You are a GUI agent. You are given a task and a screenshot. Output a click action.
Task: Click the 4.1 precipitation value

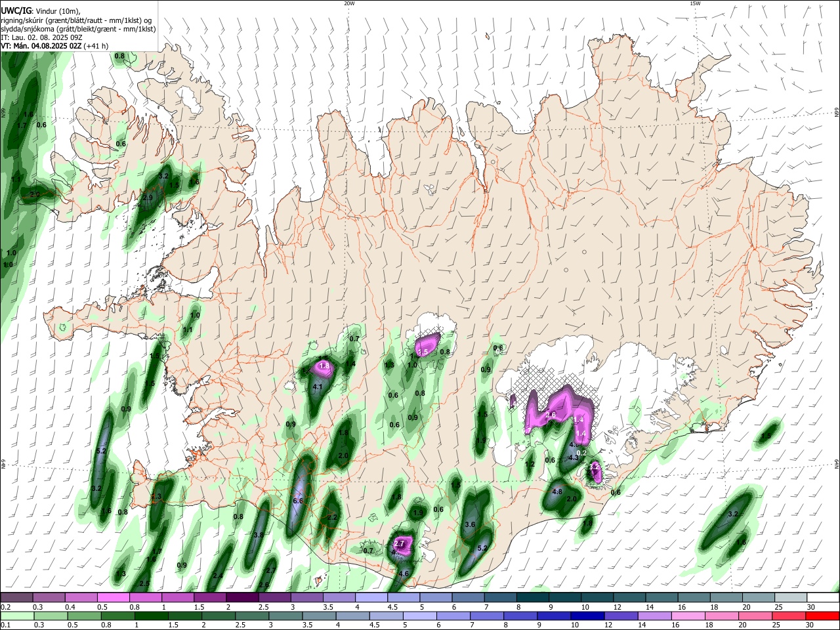pos(318,387)
